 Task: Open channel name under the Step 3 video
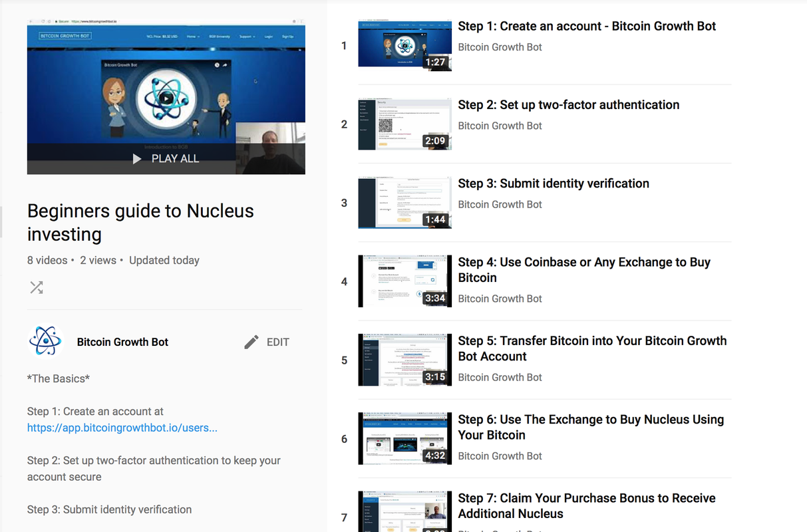pyautogui.click(x=500, y=204)
